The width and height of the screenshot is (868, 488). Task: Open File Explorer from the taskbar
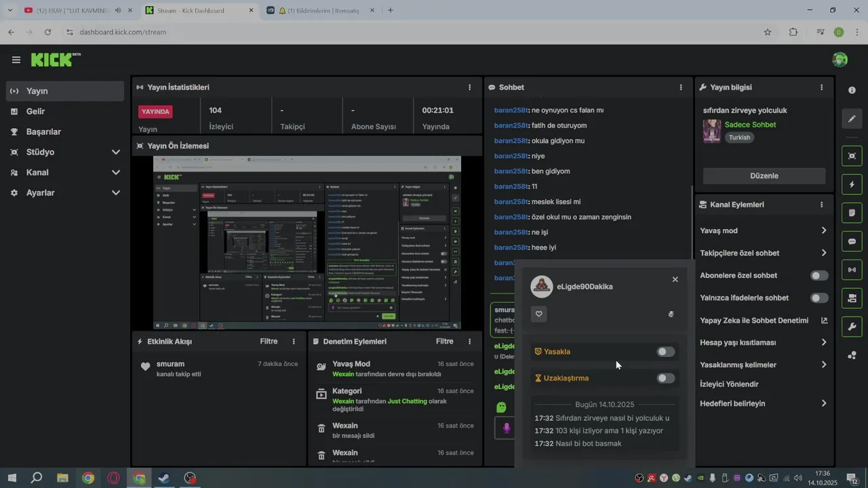[62, 478]
